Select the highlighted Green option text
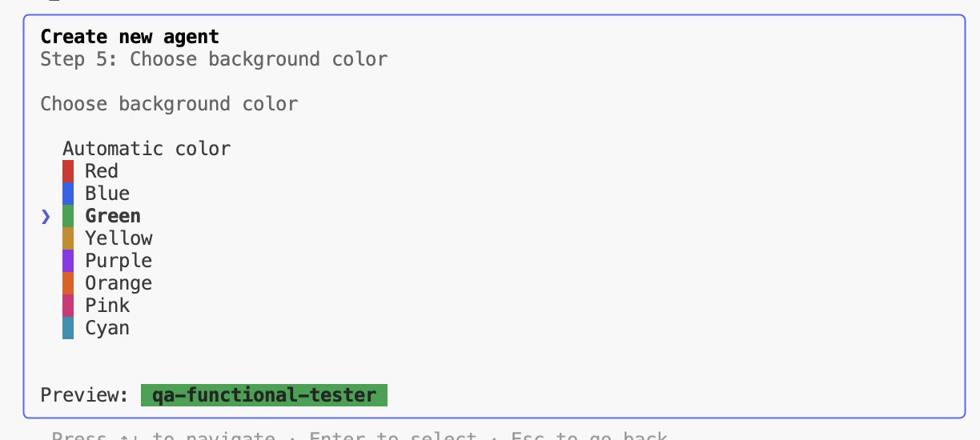Viewport: 980px width, 440px height. pyautogui.click(x=113, y=216)
